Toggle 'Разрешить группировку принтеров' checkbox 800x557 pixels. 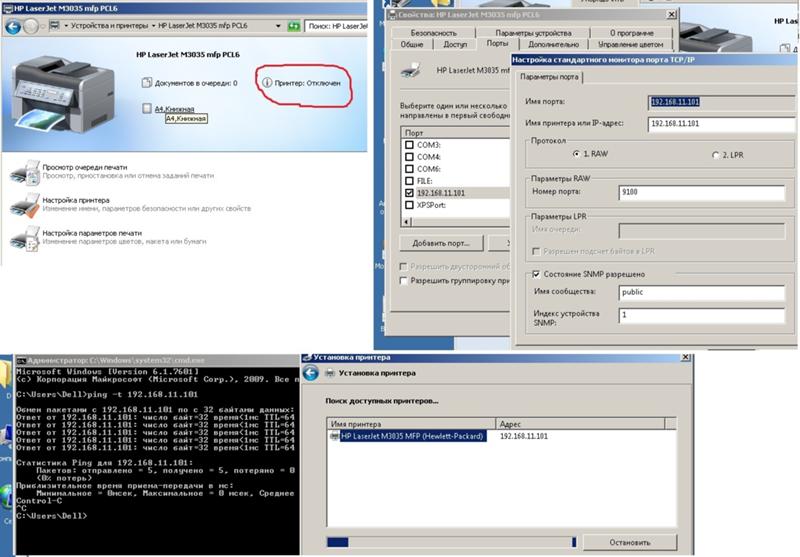click(404, 281)
